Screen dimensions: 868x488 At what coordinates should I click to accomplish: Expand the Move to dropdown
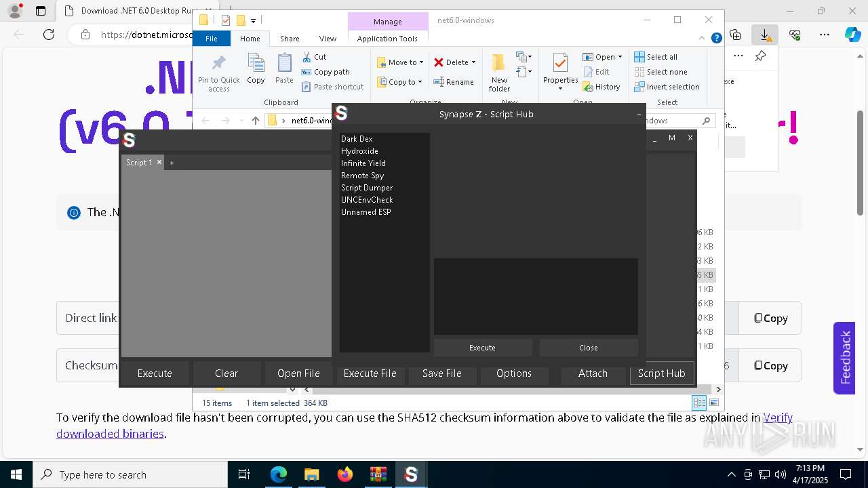[421, 62]
